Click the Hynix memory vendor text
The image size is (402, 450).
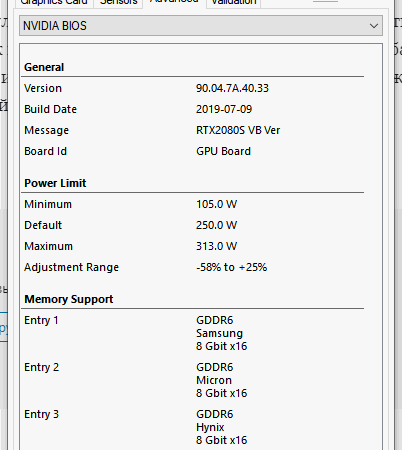click(x=210, y=427)
